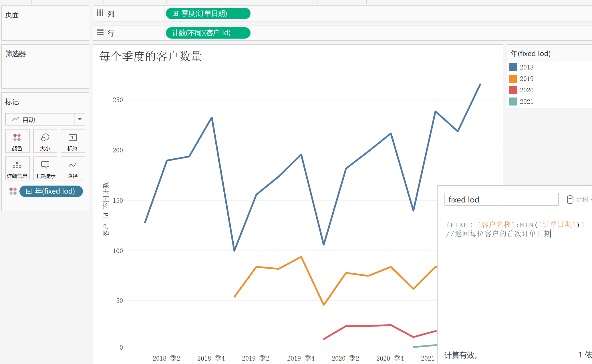The width and height of the screenshot is (592, 364).
Task: Click the chart title 每个季度的客户数量
Action: tap(150, 56)
